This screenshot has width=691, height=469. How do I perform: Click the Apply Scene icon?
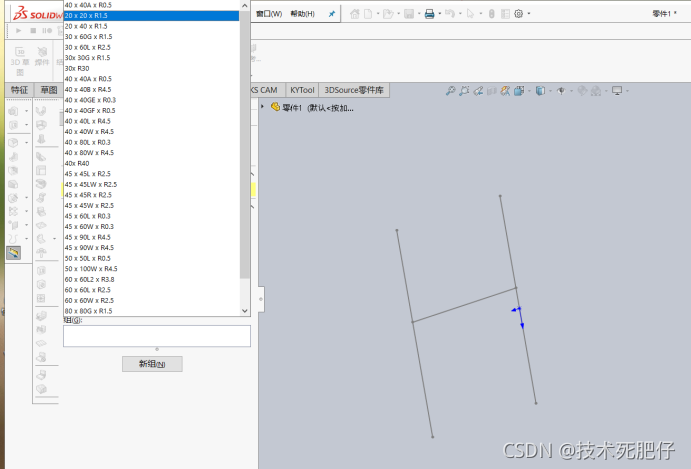coord(596,91)
